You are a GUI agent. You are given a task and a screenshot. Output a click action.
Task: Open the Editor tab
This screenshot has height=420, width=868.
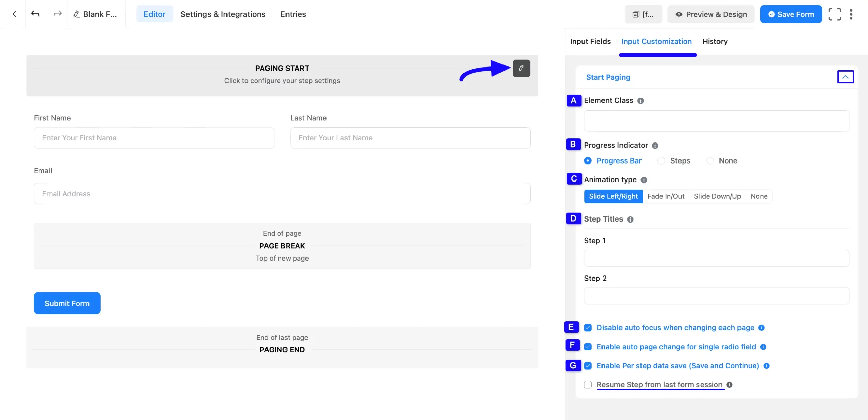(x=155, y=14)
